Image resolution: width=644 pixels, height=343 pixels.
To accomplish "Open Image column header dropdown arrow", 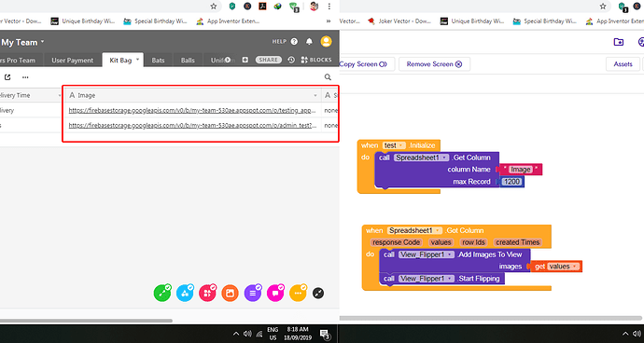I will [x=315, y=95].
